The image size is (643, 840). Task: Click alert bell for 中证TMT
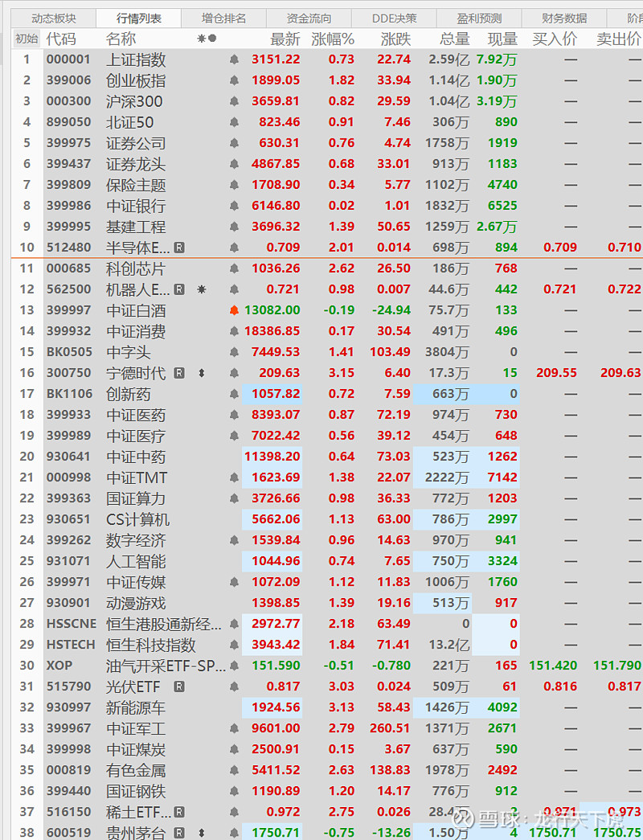pos(234,477)
